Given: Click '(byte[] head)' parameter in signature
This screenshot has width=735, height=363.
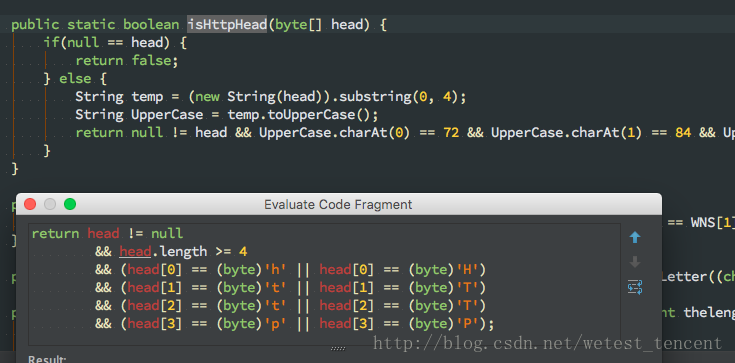Looking at the screenshot, I should click(x=319, y=24).
